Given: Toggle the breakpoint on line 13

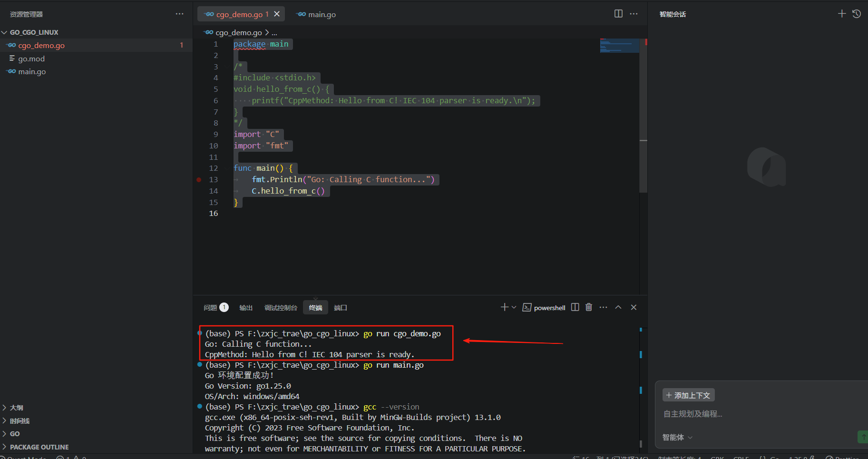Looking at the screenshot, I should [198, 179].
